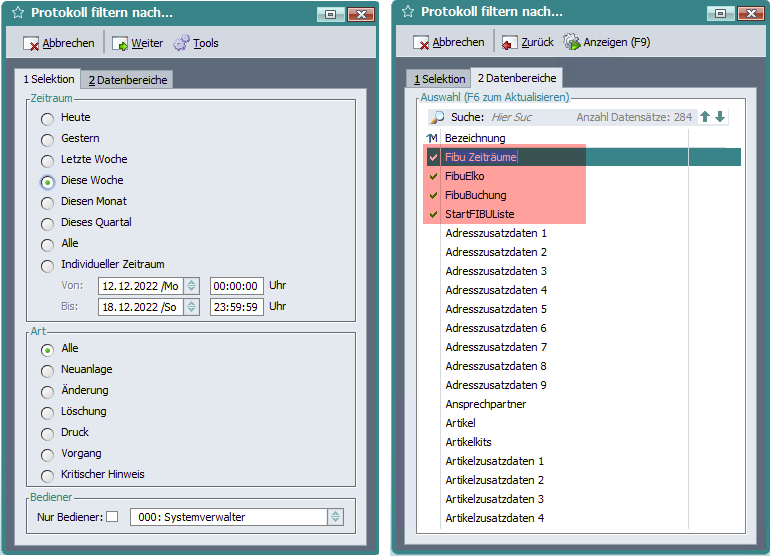Switch to Selektion tab in right dialog
Viewport: 770px width, 556px height.
pyautogui.click(x=440, y=79)
